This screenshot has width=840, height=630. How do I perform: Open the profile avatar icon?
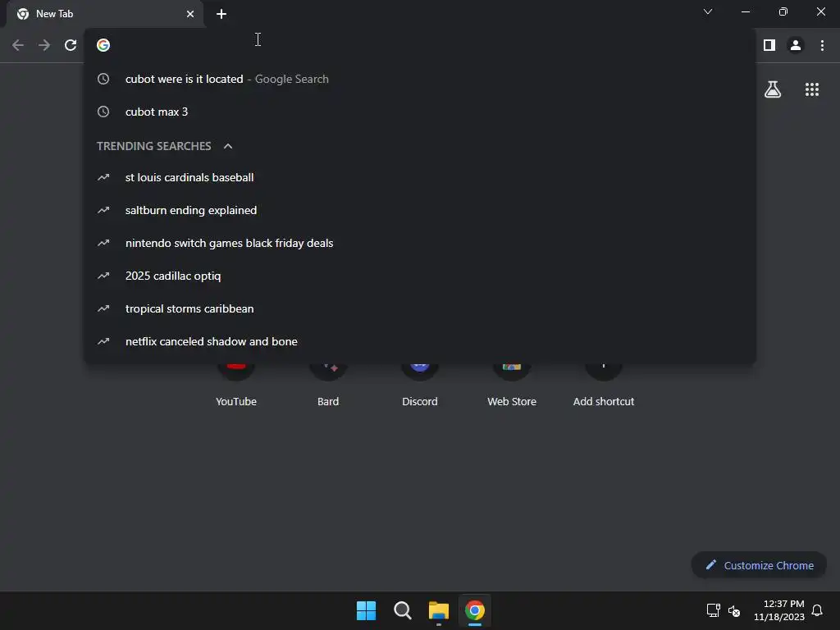pyautogui.click(x=796, y=46)
